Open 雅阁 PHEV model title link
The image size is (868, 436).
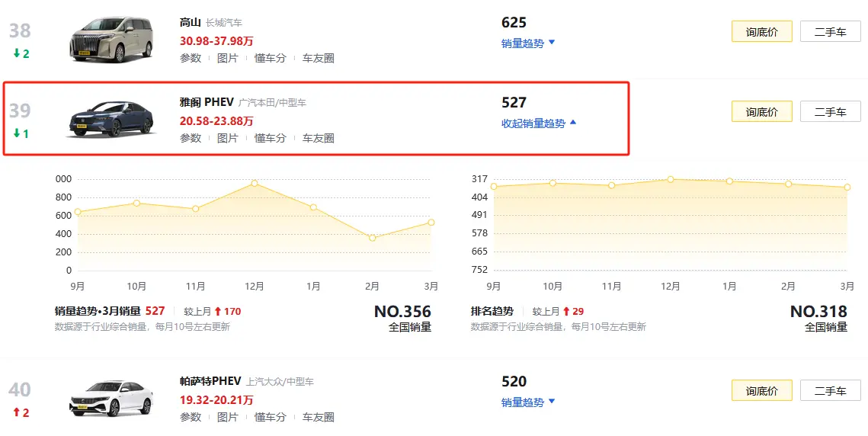click(x=207, y=102)
